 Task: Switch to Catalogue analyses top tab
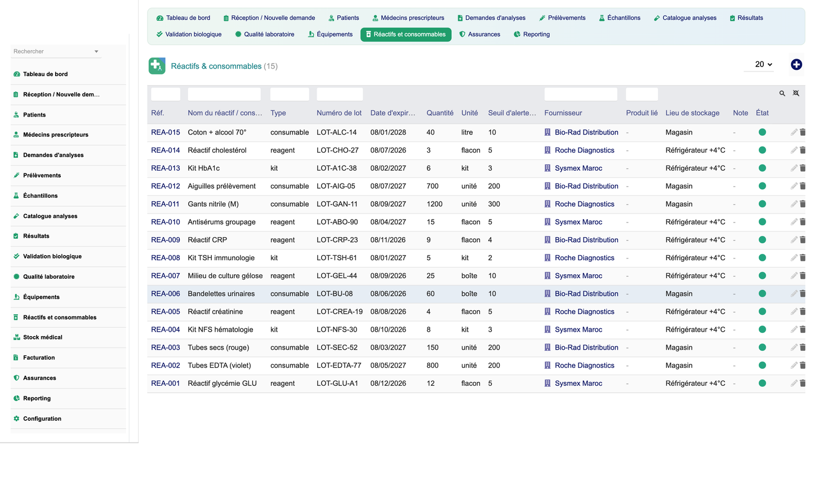(685, 18)
